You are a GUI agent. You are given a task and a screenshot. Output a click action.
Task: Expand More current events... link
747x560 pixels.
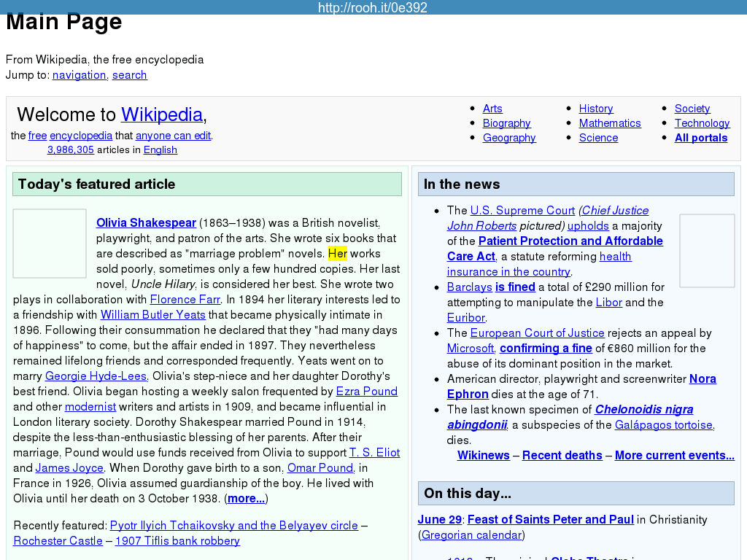[674, 456]
